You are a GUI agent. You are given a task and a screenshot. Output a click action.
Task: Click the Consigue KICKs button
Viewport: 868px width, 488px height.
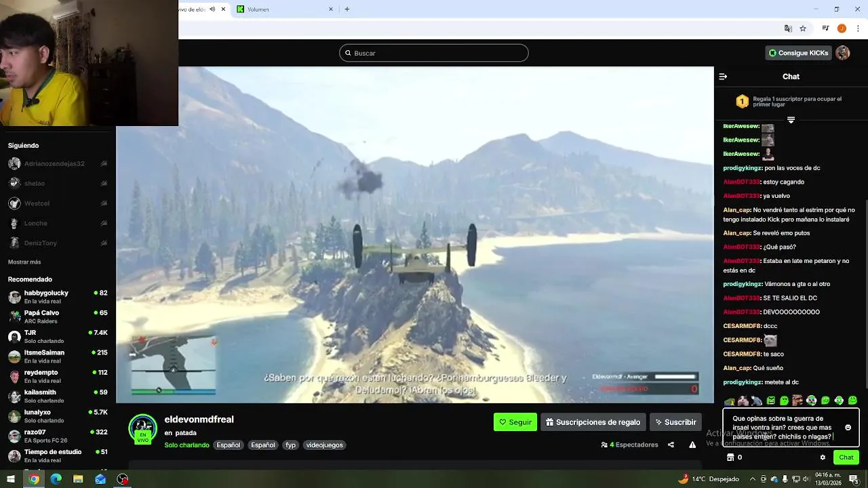798,53
